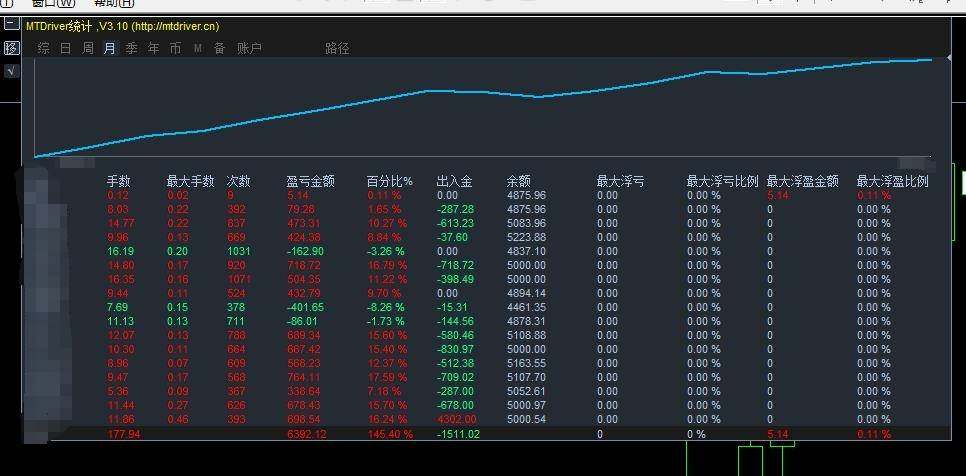Open the 帮助(H) menu
Screen dimensions: 966x476
point(112,3)
